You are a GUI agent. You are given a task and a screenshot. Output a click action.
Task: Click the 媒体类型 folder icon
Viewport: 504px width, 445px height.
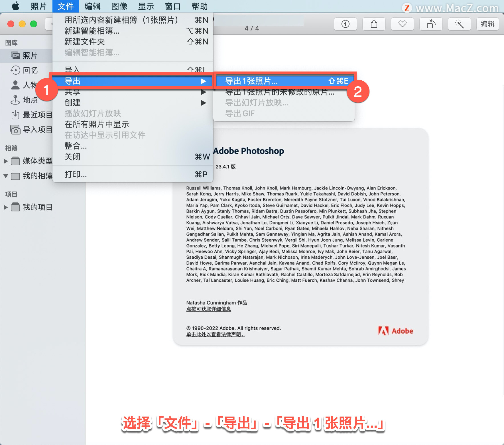click(15, 161)
